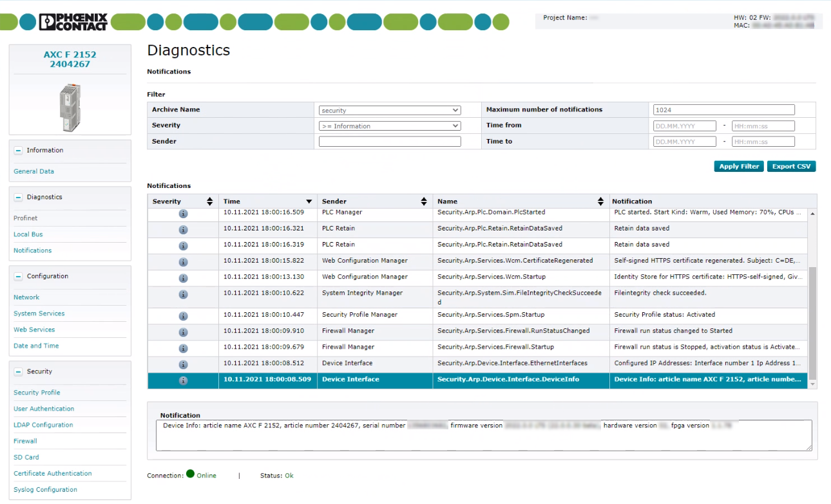This screenshot has width=831, height=504.
Task: Click the Time to HH:mm:ss field
Action: [x=763, y=142]
